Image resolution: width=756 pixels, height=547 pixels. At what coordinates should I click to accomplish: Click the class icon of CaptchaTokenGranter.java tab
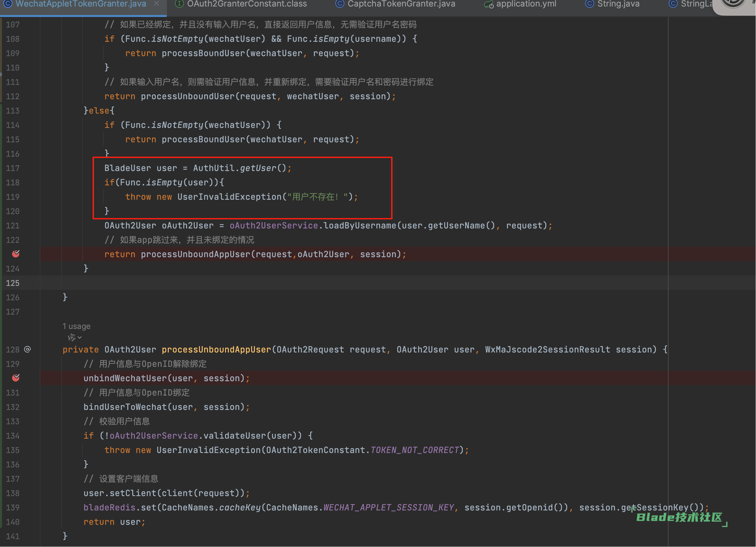pyautogui.click(x=340, y=4)
